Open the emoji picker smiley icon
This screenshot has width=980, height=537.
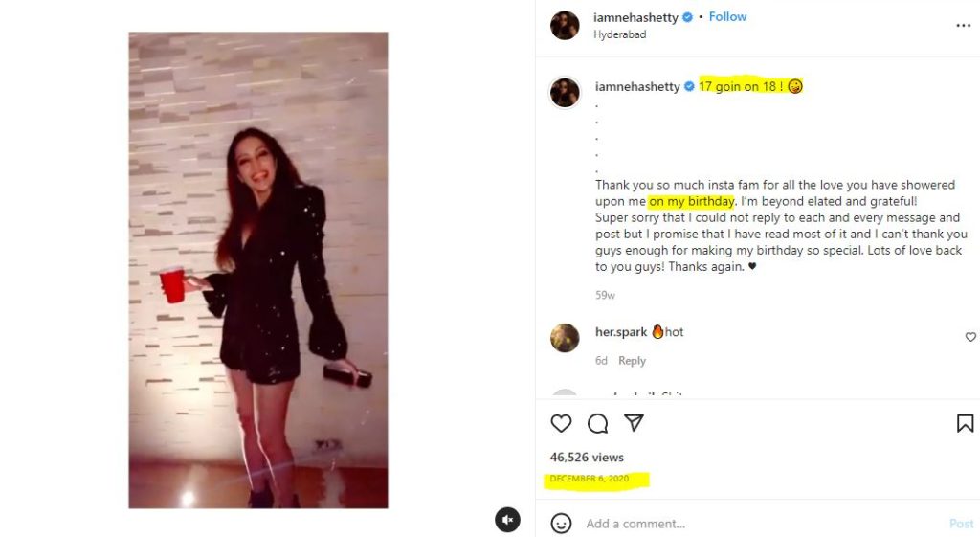(561, 524)
